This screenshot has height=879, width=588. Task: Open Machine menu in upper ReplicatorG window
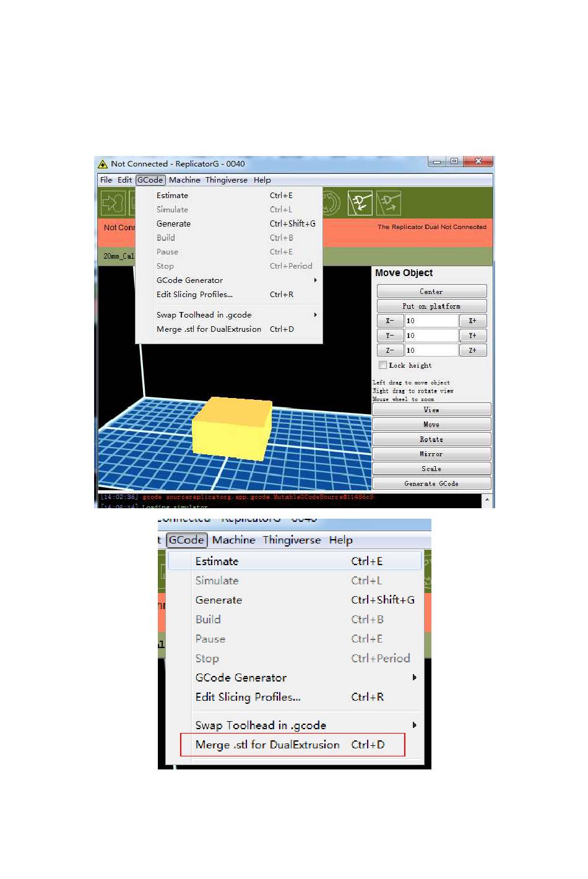(x=184, y=180)
